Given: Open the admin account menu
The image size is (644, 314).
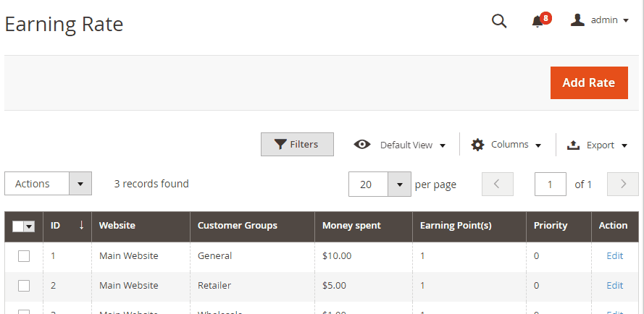Looking at the screenshot, I should [600, 20].
